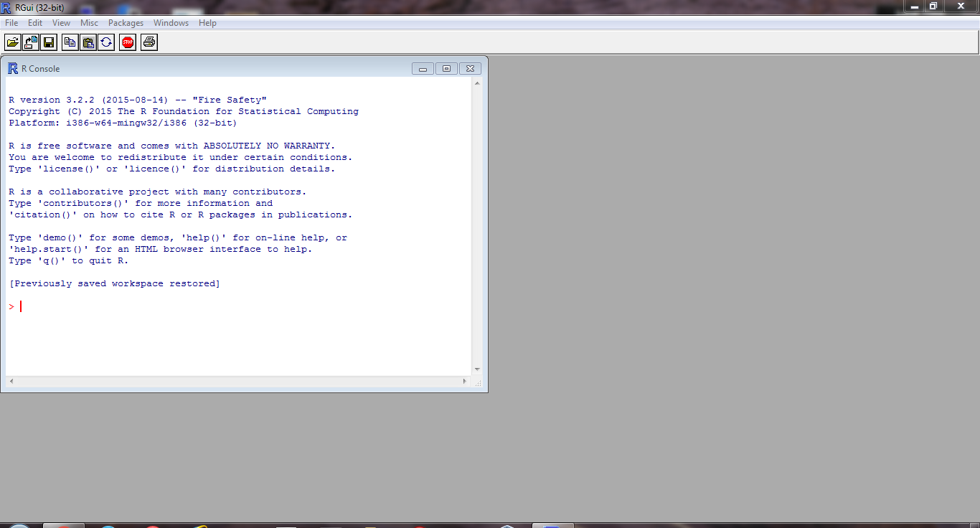980x528 pixels.
Task: Open the Packages menu
Action: [x=126, y=23]
